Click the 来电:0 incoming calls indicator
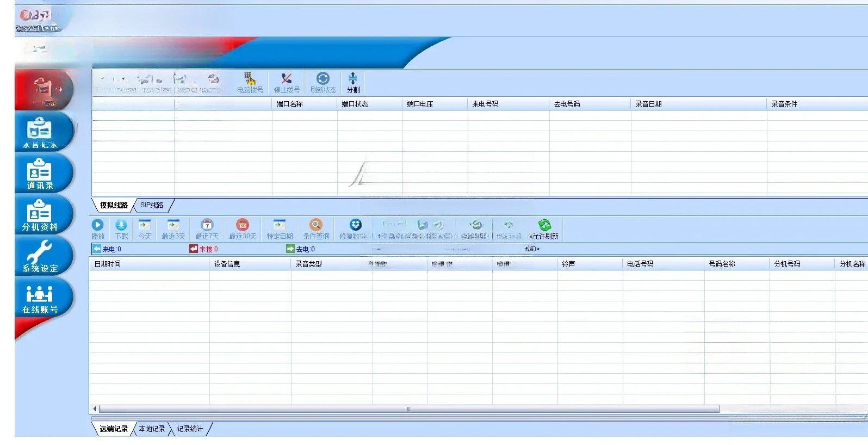868x445 pixels. [x=107, y=249]
